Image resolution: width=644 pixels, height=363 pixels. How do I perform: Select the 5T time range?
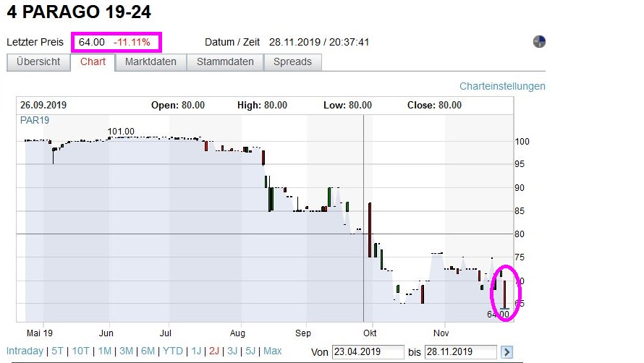click(58, 351)
